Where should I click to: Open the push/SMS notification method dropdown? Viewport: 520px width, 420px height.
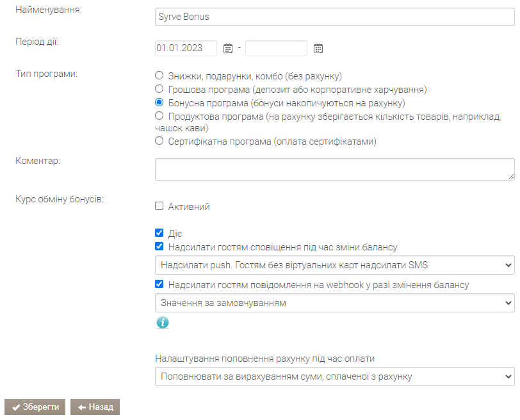(x=335, y=265)
